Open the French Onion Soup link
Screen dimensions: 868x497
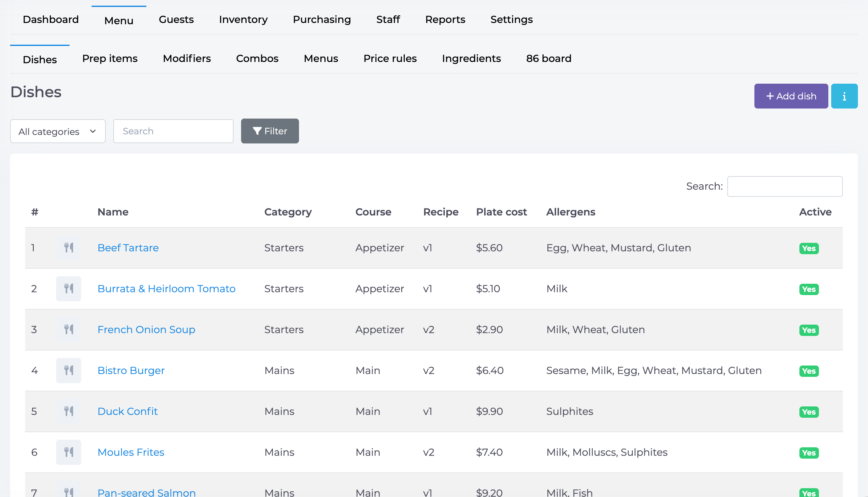pyautogui.click(x=146, y=330)
